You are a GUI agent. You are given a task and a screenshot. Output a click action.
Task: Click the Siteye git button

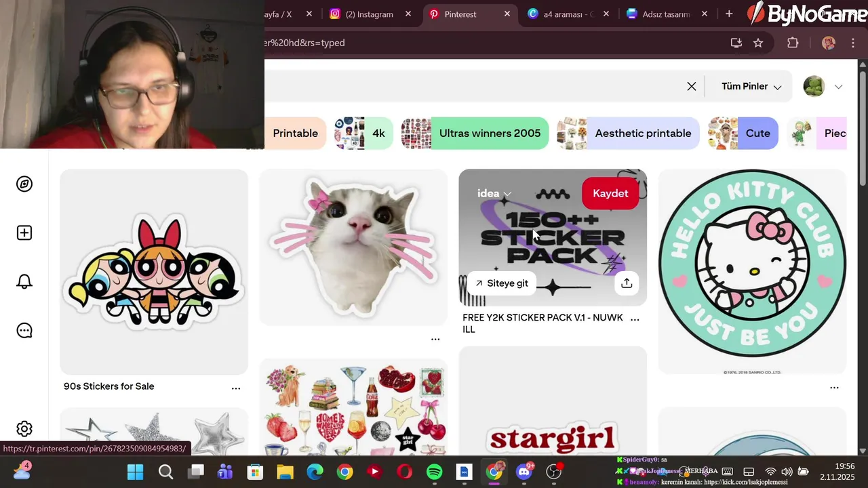tap(502, 283)
